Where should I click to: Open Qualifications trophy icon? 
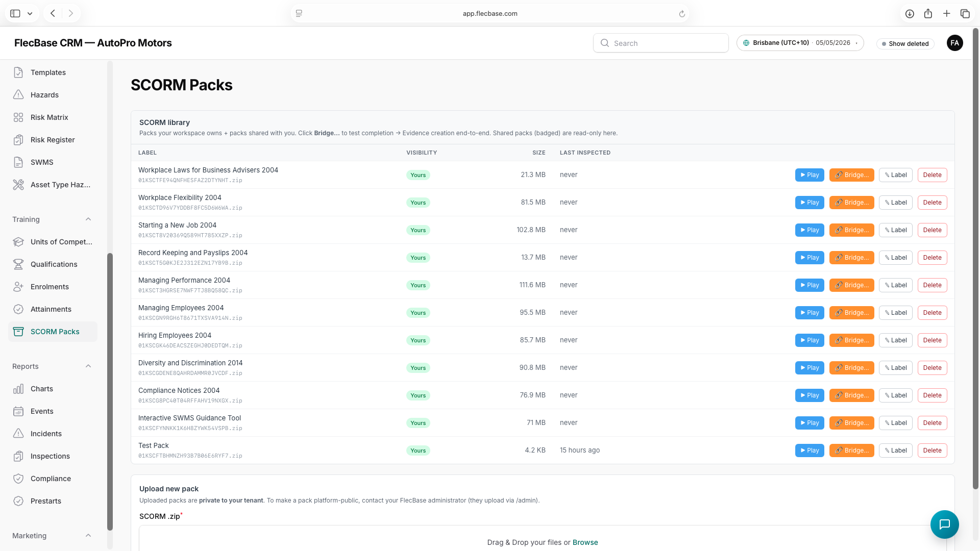click(18, 264)
